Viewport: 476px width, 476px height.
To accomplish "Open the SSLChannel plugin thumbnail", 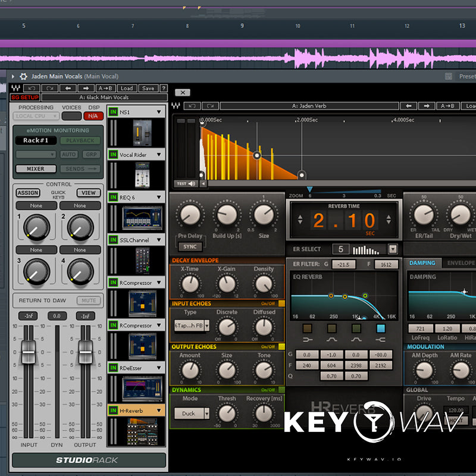I will click(x=142, y=261).
